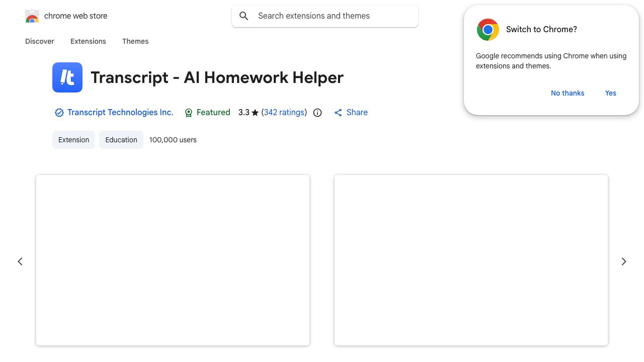Show the next screenshot with right chevron
644x362 pixels.
624,261
